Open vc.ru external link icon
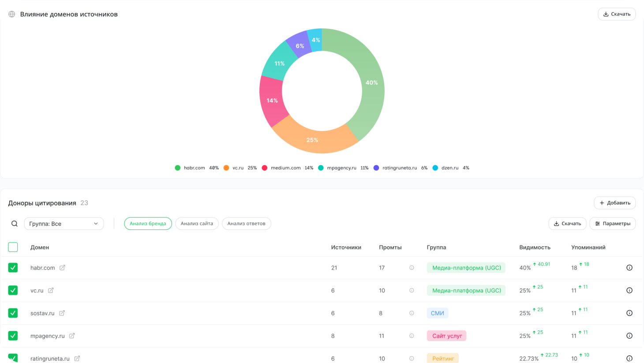The height and width of the screenshot is (363, 644). click(x=51, y=290)
